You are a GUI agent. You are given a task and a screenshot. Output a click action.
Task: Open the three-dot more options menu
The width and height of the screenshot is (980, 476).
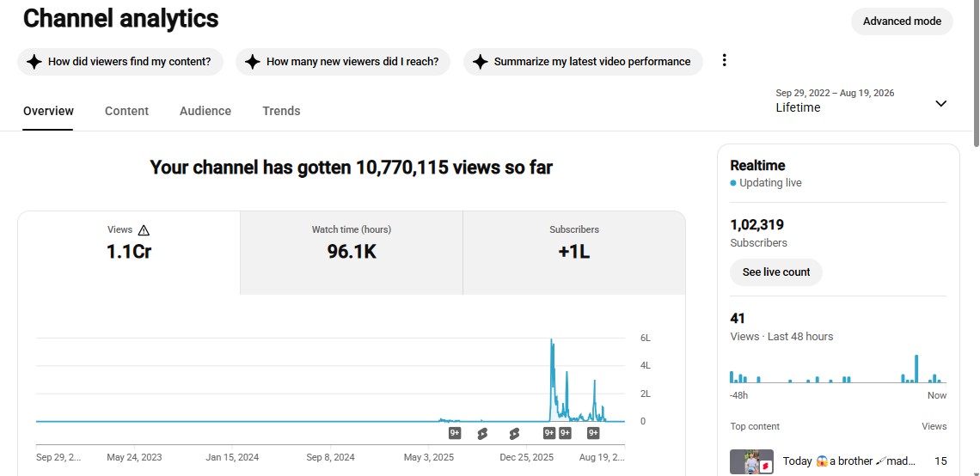click(725, 61)
